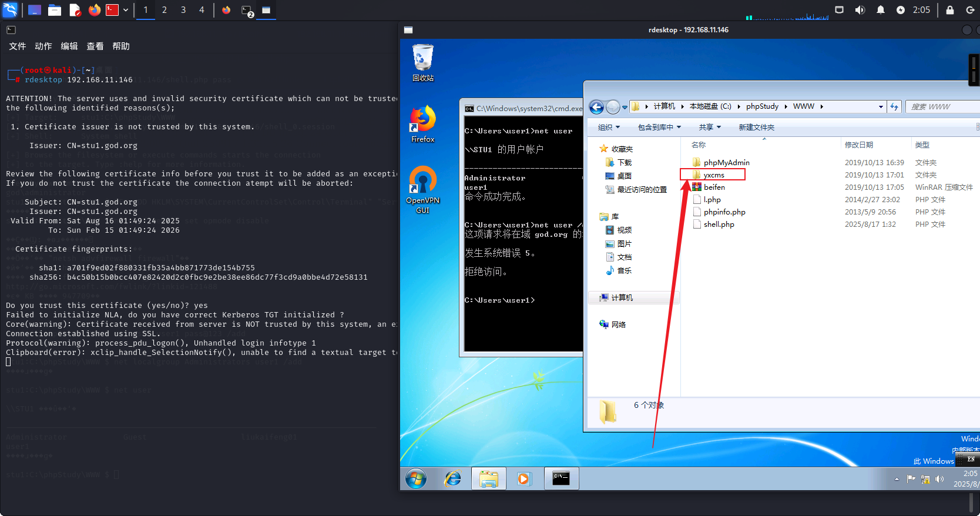Sort files by the 名称 column header

point(699,145)
